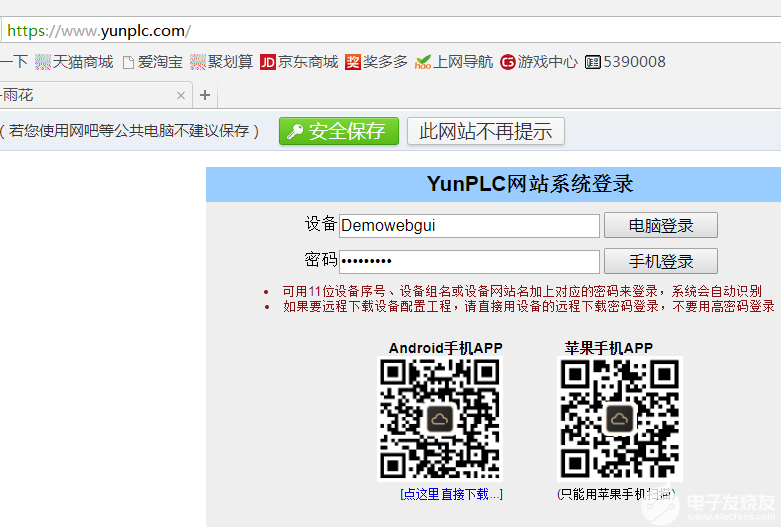This screenshot has width=781, height=527.
Task: Click the 天猫商城 bookmark favicon
Action: 43,62
